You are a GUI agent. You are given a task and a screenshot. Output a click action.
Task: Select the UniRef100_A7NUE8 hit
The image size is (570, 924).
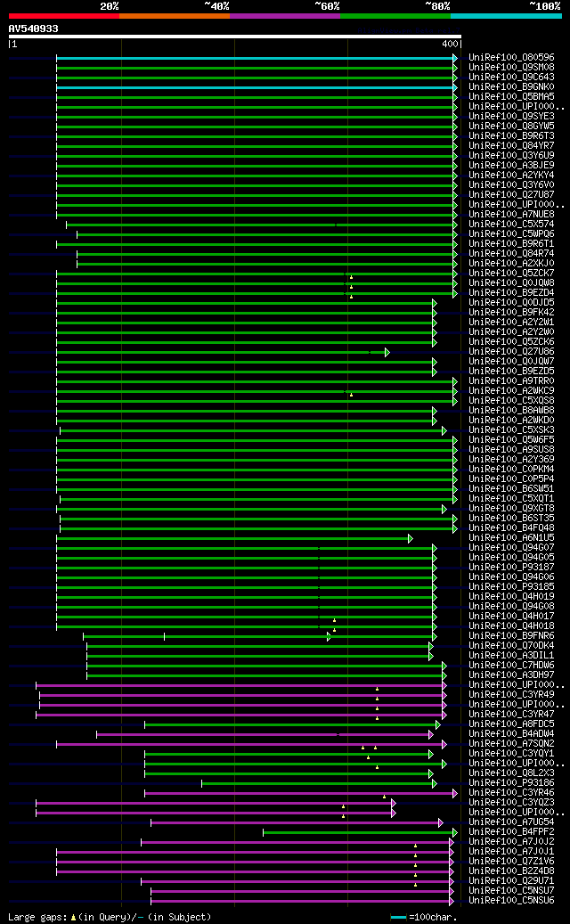click(x=511, y=215)
